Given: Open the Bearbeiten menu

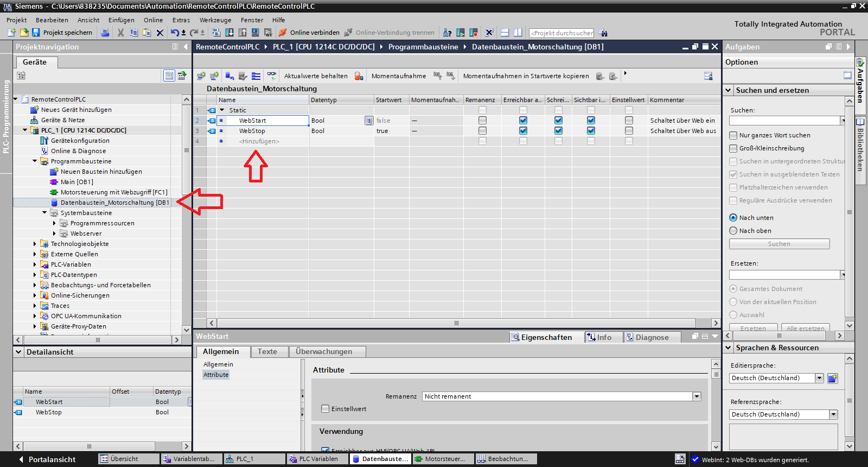Looking at the screenshot, I should tap(52, 20).
